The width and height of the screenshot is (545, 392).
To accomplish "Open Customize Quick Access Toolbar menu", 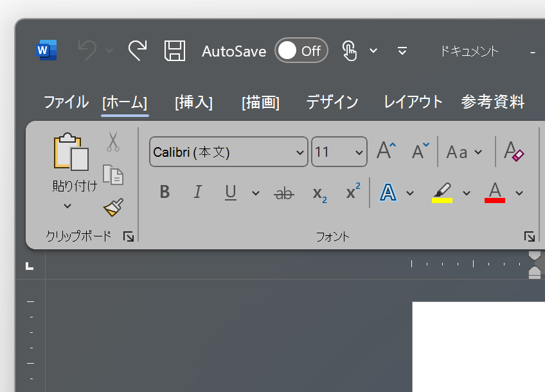I will [402, 51].
